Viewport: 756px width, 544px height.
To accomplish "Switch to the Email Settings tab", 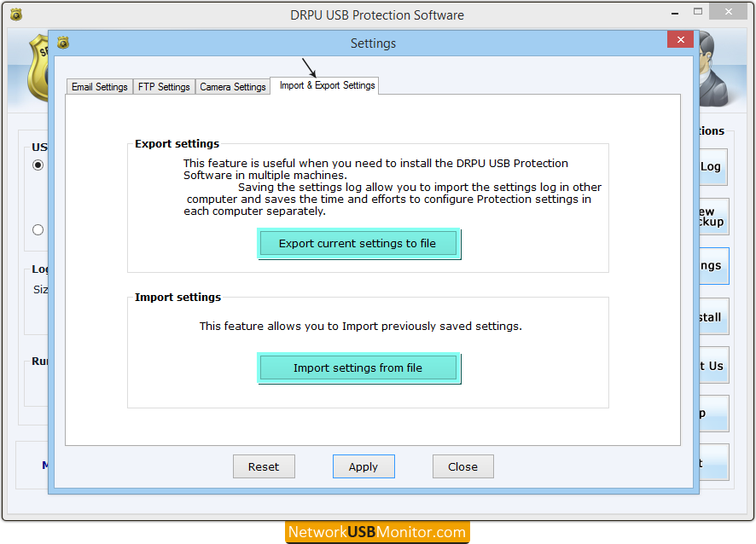I will (x=99, y=87).
